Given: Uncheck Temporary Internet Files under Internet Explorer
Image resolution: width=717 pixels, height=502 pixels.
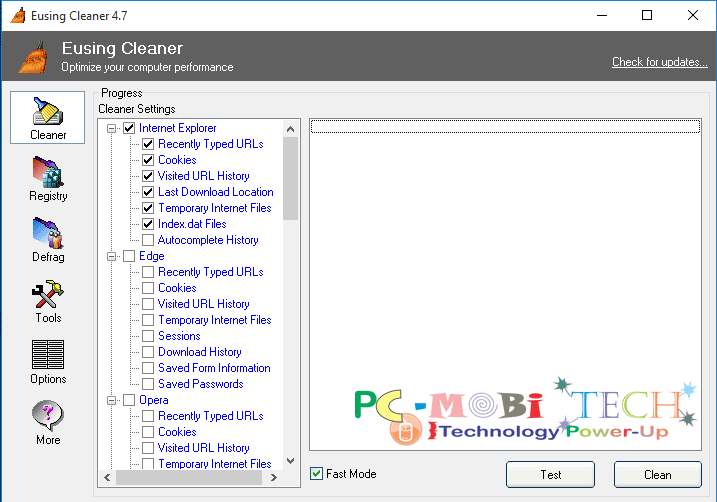Looking at the screenshot, I should tap(148, 208).
